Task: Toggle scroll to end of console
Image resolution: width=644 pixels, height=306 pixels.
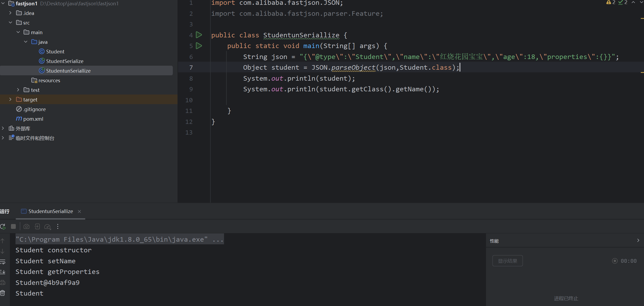Action: [3, 272]
